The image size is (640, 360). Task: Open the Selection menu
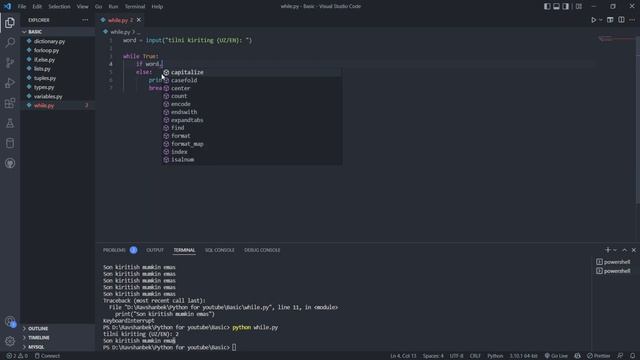[x=59, y=7]
